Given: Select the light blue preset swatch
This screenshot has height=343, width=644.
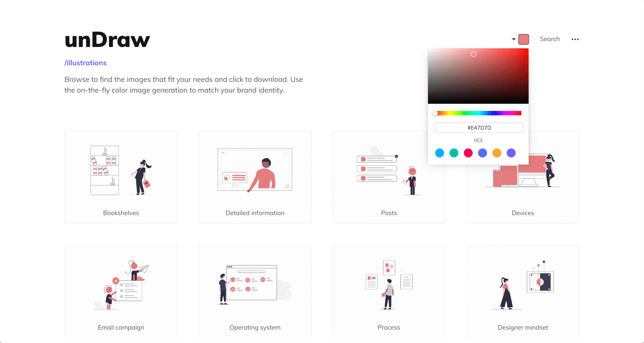Looking at the screenshot, I should tap(439, 153).
